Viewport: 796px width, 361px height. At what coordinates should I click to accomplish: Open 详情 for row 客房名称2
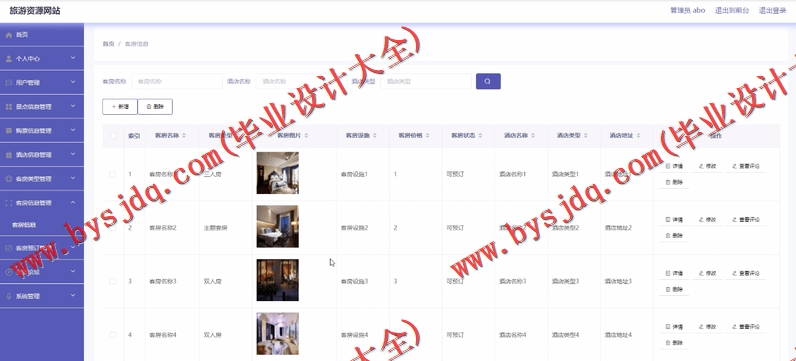click(674, 220)
